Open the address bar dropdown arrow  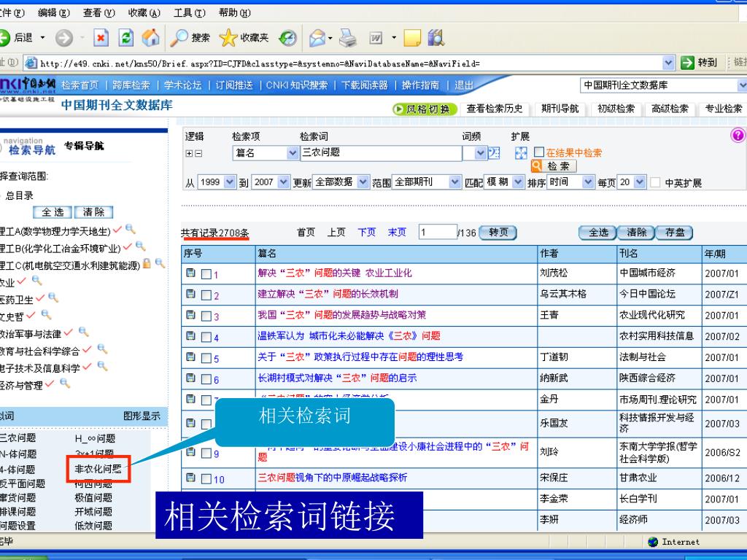click(x=668, y=63)
